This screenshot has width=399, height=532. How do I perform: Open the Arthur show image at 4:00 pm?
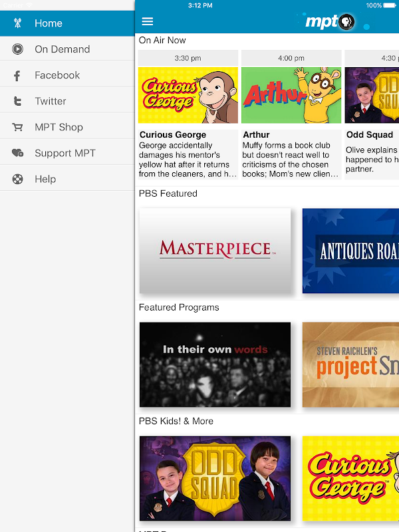(291, 95)
